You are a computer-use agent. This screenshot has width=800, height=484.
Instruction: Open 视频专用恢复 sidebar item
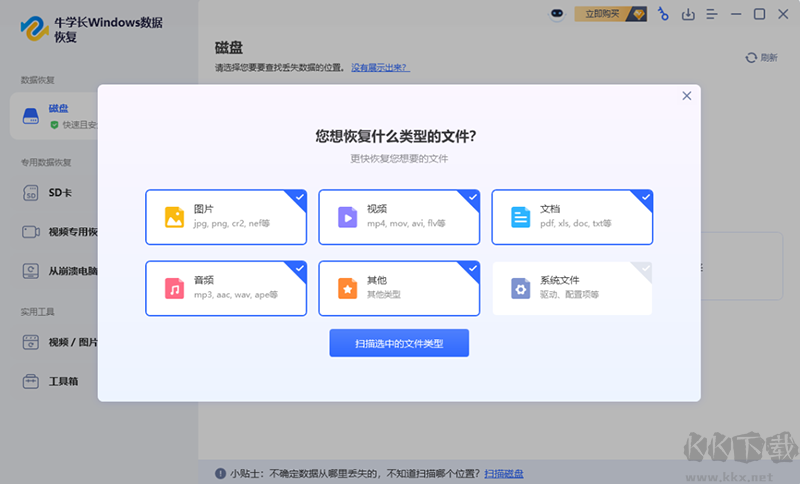[x=73, y=232]
